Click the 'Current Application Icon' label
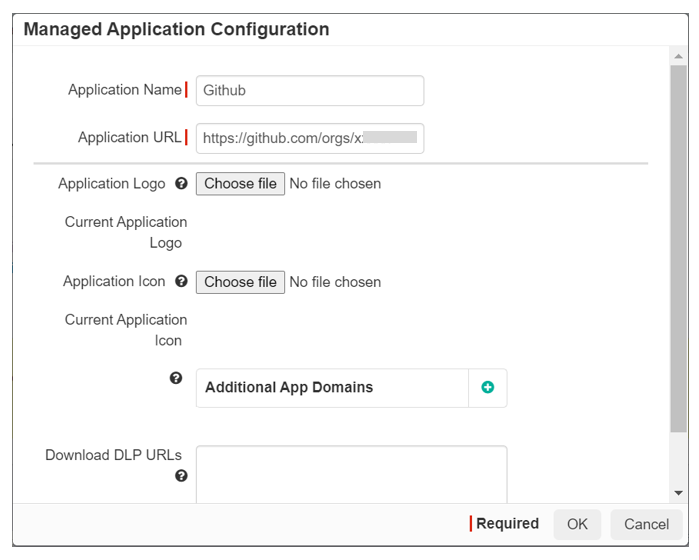699x560 pixels. coord(126,330)
